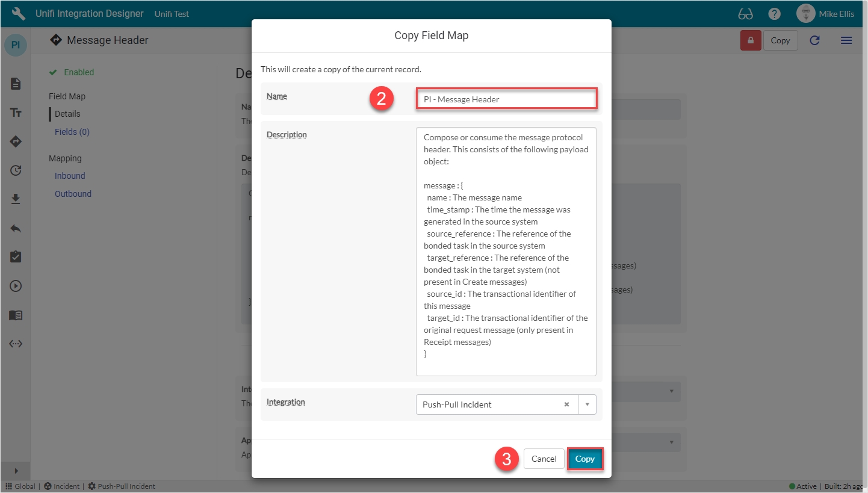This screenshot has height=493, width=868.
Task: Click the help question mark icon
Action: pyautogui.click(x=774, y=14)
